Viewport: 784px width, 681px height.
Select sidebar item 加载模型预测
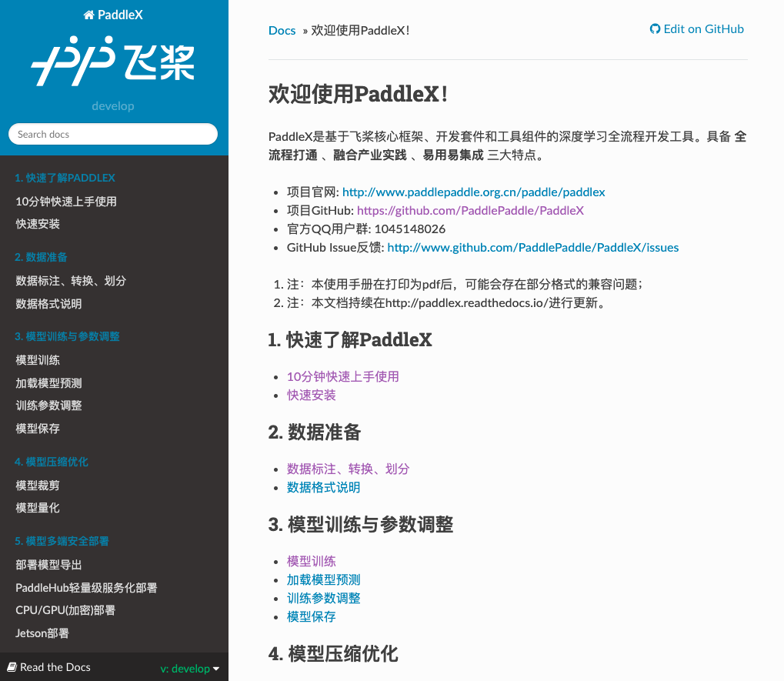(x=48, y=383)
